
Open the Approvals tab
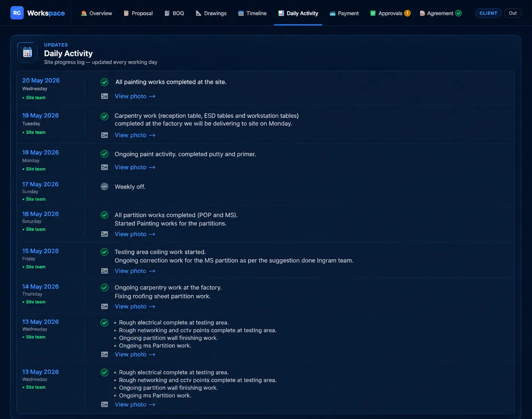pos(390,13)
